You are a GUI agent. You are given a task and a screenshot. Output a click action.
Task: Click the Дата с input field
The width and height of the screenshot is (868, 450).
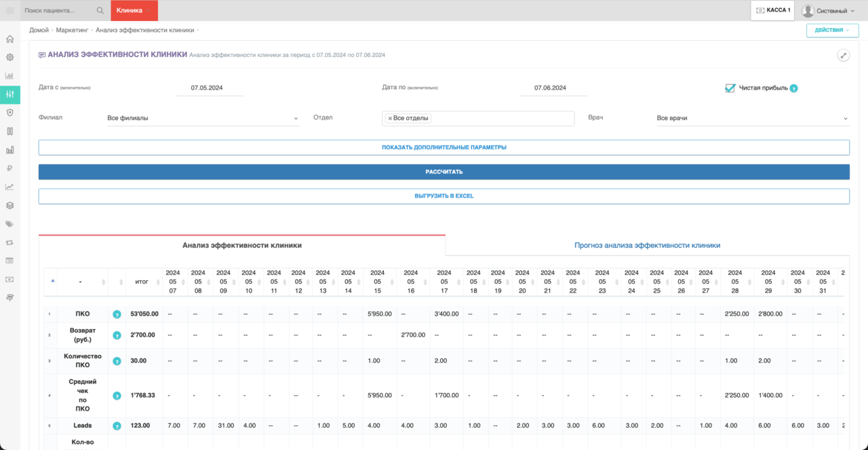tap(210, 88)
